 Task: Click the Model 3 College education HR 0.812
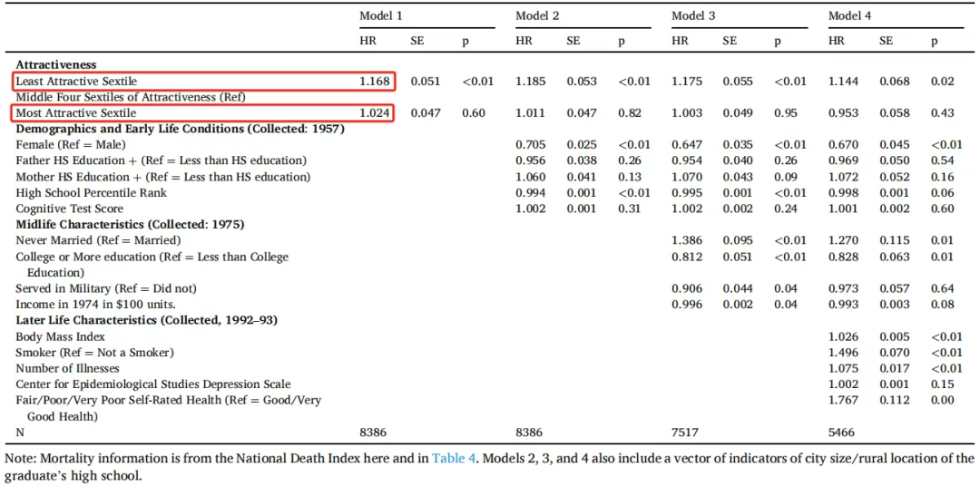[x=687, y=257]
